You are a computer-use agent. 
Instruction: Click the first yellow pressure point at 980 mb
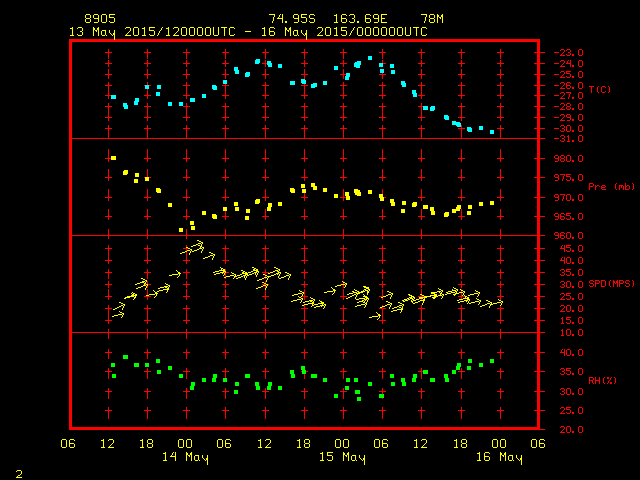pyautogui.click(x=113, y=158)
